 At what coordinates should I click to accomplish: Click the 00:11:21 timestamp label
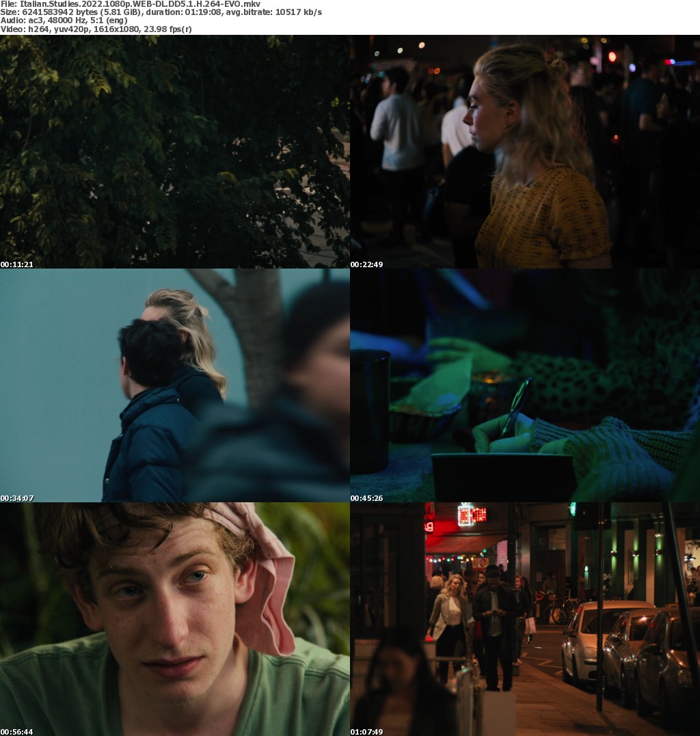click(17, 264)
